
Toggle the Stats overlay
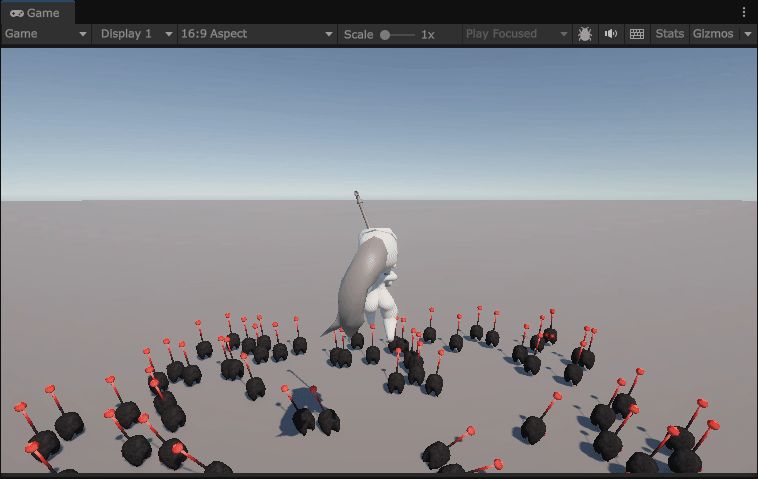click(669, 34)
